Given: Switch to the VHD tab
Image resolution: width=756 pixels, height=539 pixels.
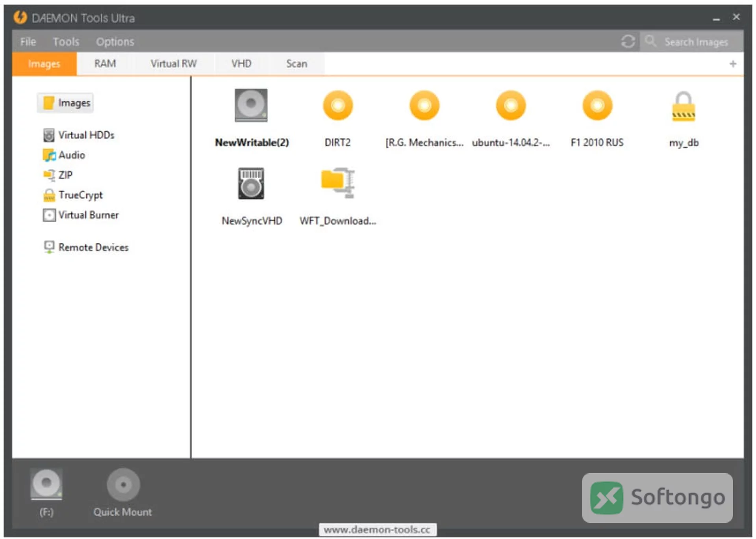Looking at the screenshot, I should (241, 64).
